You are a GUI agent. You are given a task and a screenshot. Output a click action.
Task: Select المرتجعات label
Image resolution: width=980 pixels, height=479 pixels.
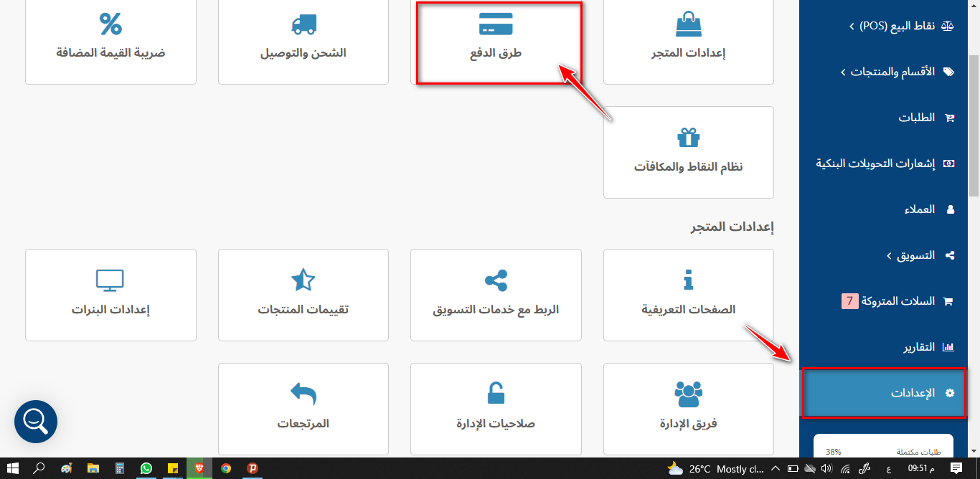pos(303,423)
